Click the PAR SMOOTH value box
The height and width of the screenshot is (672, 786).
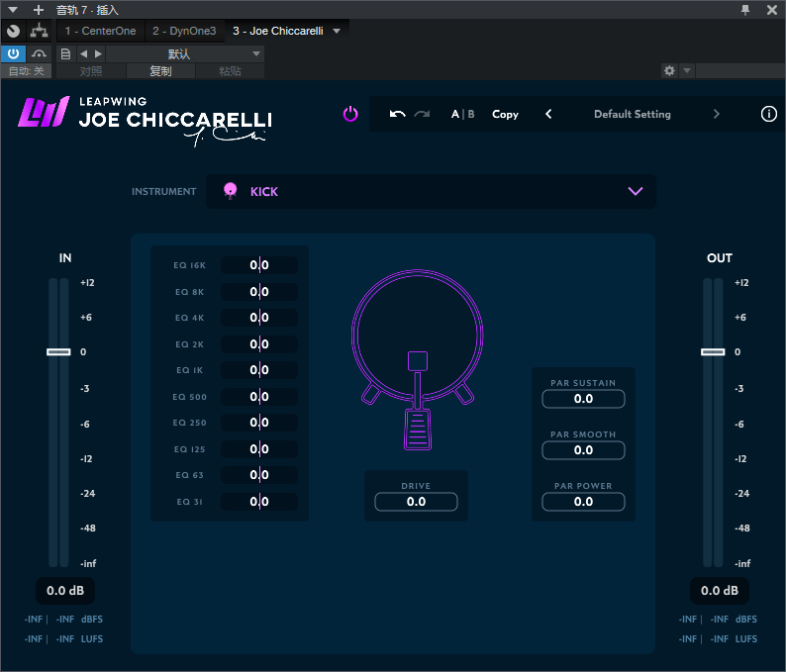pos(583,450)
